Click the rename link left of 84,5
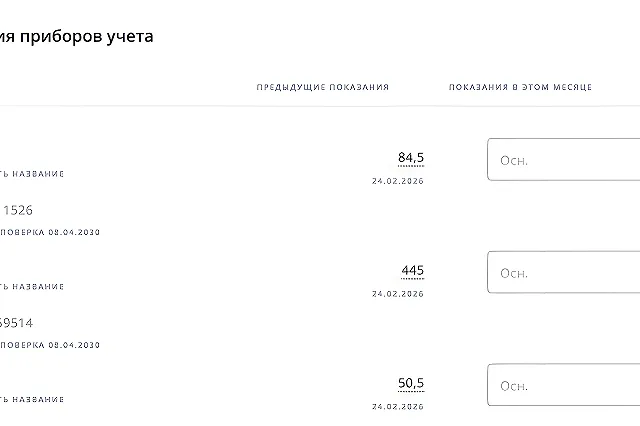This screenshot has width=640, height=426. click(x=32, y=174)
